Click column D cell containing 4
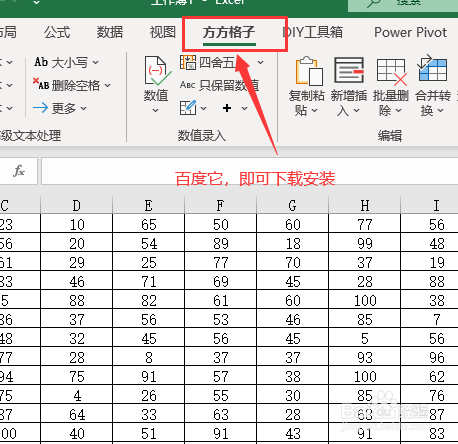The height and width of the screenshot is (444, 458). pyautogui.click(x=77, y=395)
